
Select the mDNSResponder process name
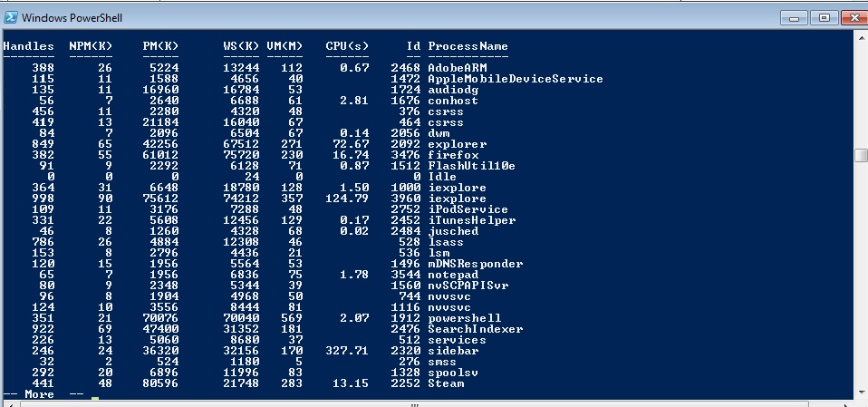[476, 264]
